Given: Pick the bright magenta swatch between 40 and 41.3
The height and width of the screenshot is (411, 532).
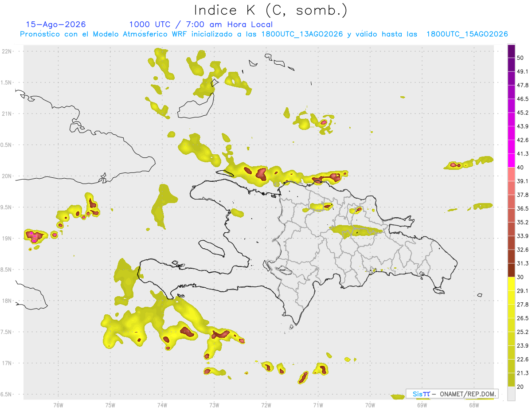Looking at the screenshot, I should pyautogui.click(x=511, y=160).
